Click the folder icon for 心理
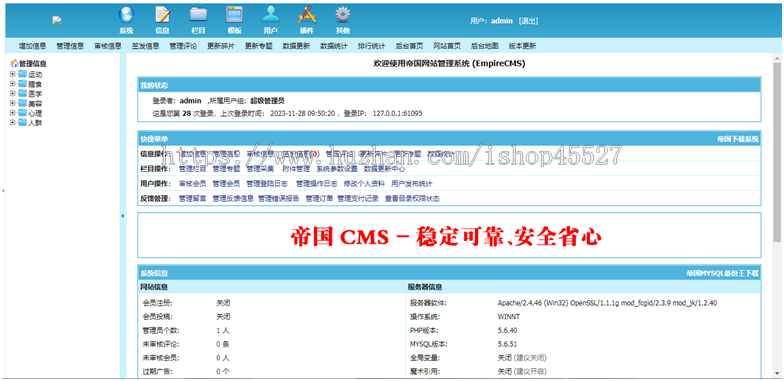This screenshot has width=784, height=381. [x=22, y=113]
